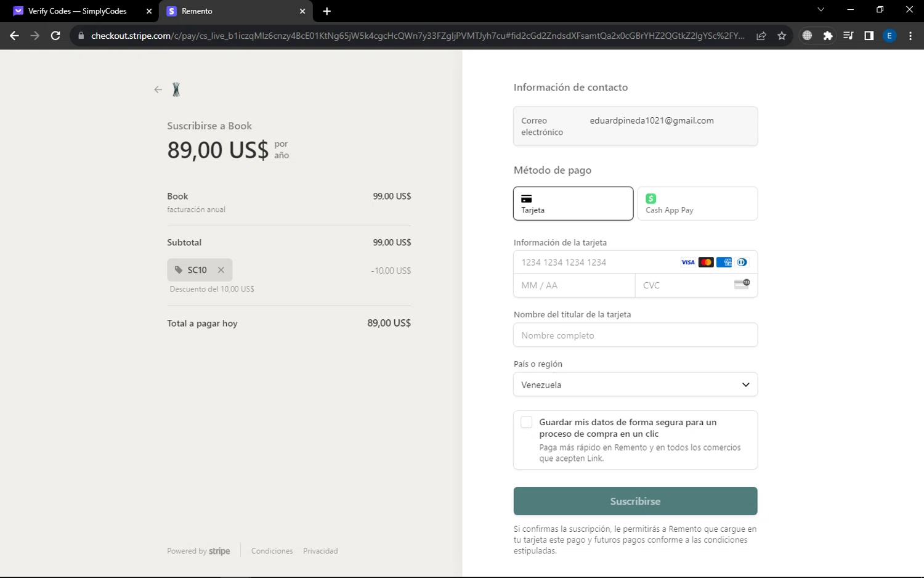924x578 pixels.
Task: Click the facturación anual text
Action: point(196,210)
